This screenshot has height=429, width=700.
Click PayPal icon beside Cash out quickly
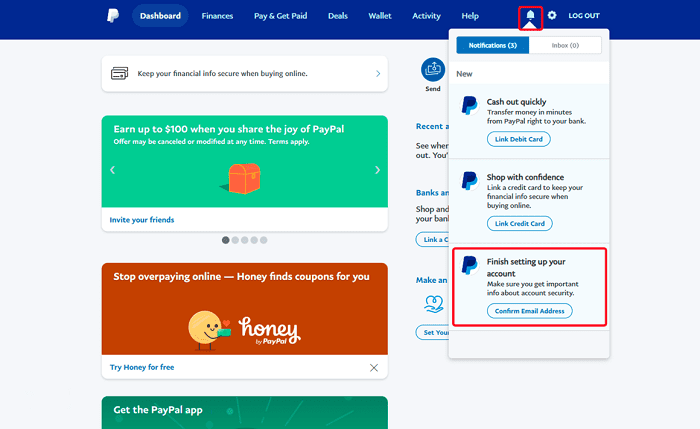469,106
